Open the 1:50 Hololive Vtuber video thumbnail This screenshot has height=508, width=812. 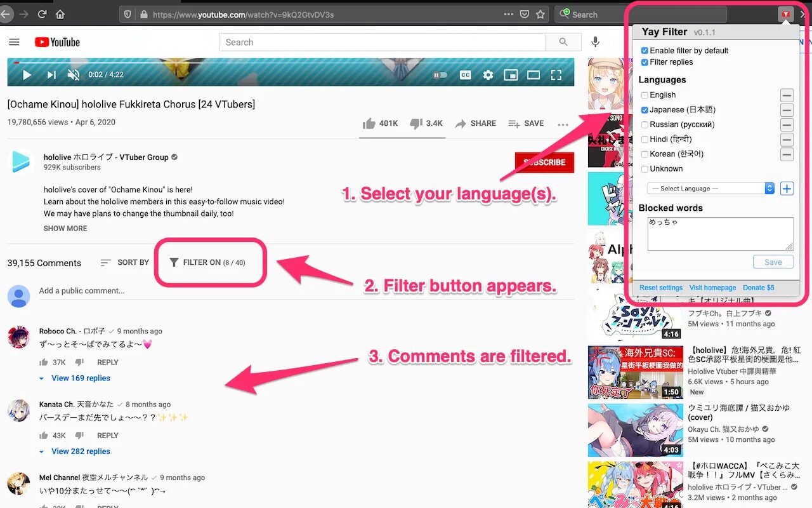point(635,372)
